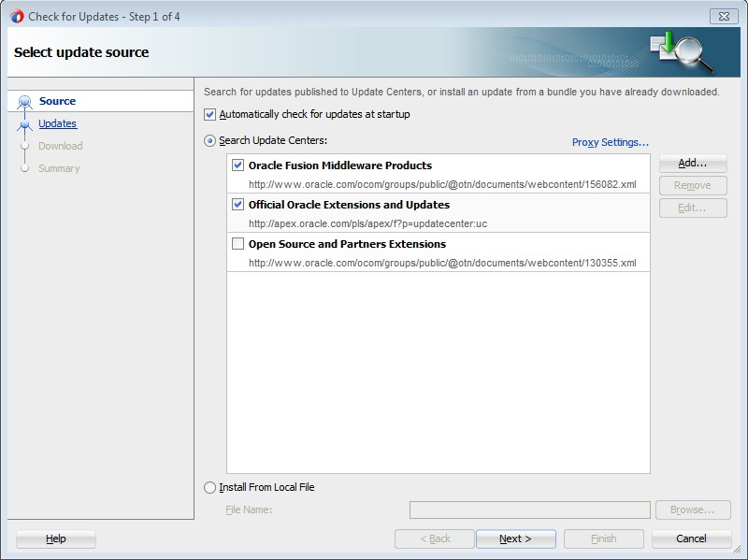Click the Add... button

coord(693,163)
